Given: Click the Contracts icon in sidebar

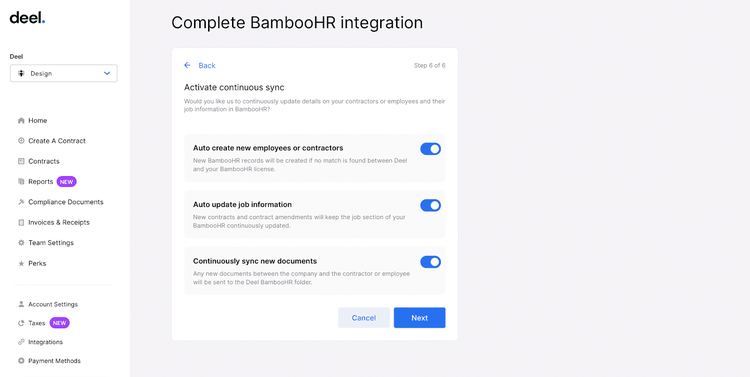Looking at the screenshot, I should point(21,161).
